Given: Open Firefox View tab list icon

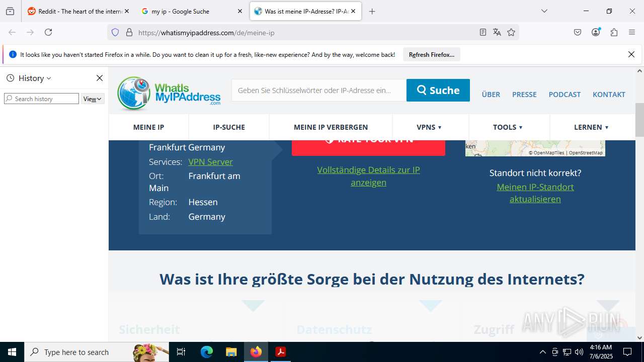Looking at the screenshot, I should pos(10,11).
